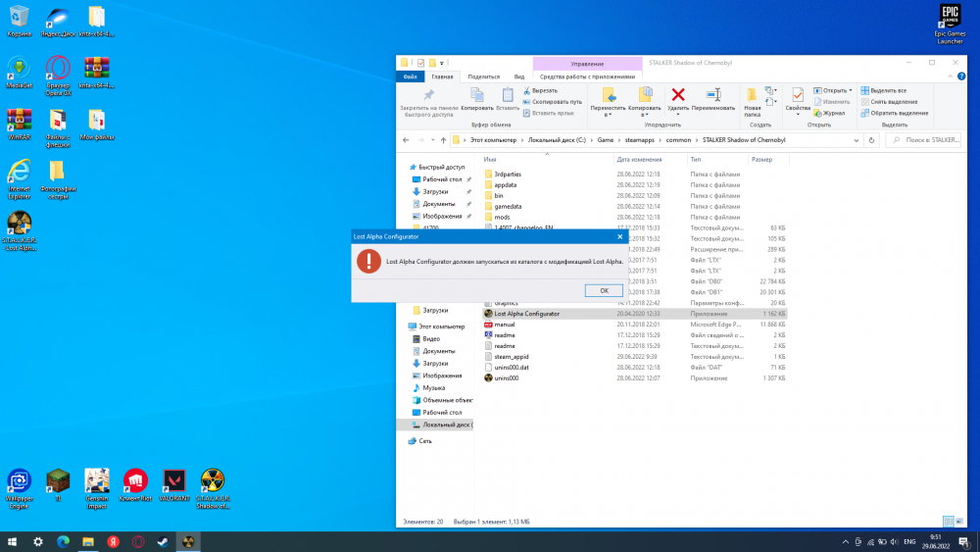980x552 pixels.
Task: Sort files by the Date modified column header
Action: click(639, 159)
